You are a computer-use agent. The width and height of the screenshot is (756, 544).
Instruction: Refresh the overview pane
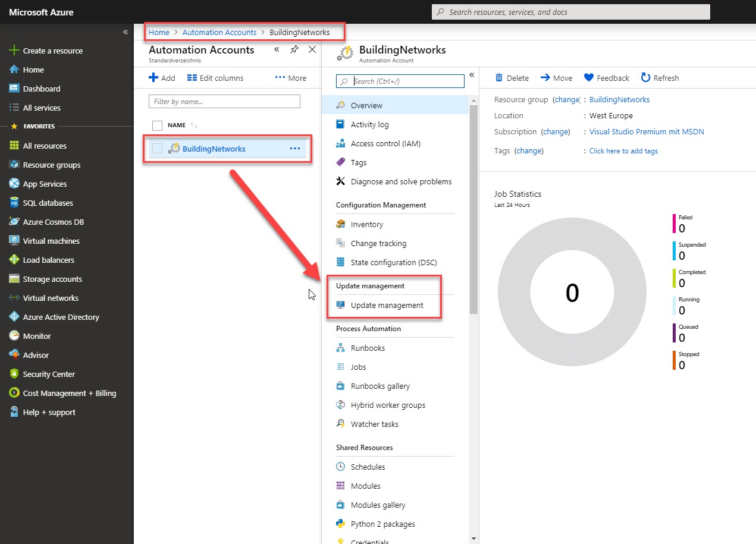pos(660,78)
